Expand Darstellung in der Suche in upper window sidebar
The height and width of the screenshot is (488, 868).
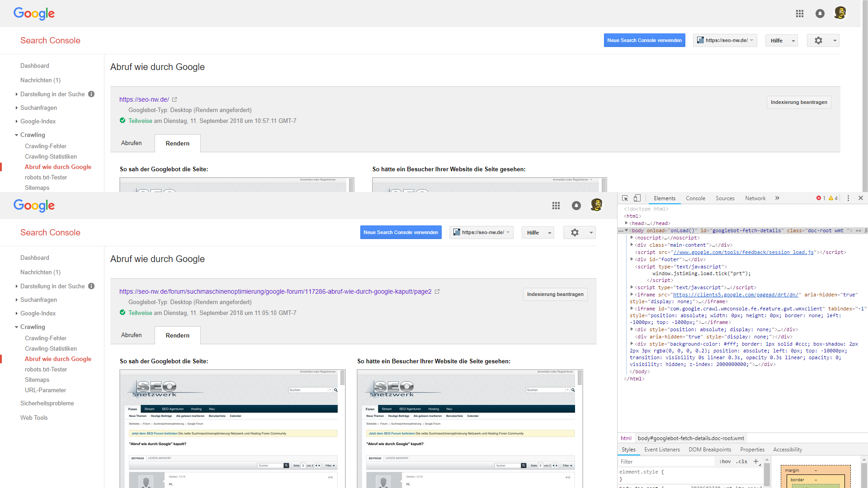17,94
